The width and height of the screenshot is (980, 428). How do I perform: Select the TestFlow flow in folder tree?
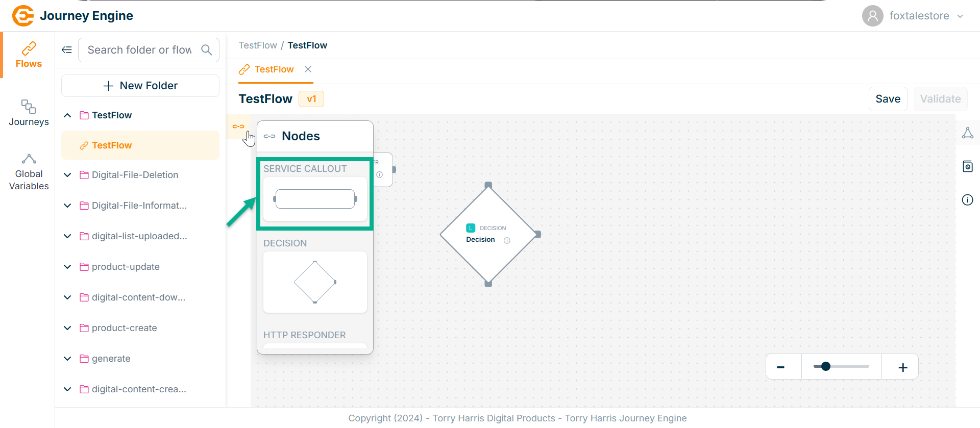pos(112,145)
